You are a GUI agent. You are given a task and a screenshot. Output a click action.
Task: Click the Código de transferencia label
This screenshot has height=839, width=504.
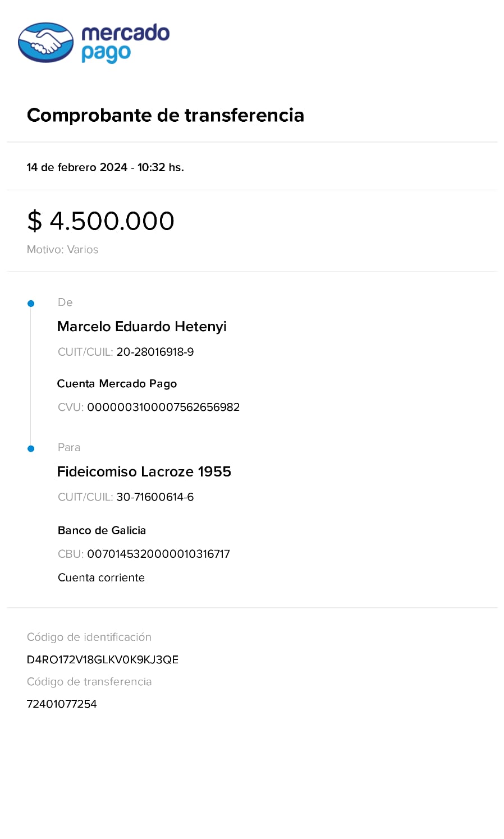[x=89, y=682]
